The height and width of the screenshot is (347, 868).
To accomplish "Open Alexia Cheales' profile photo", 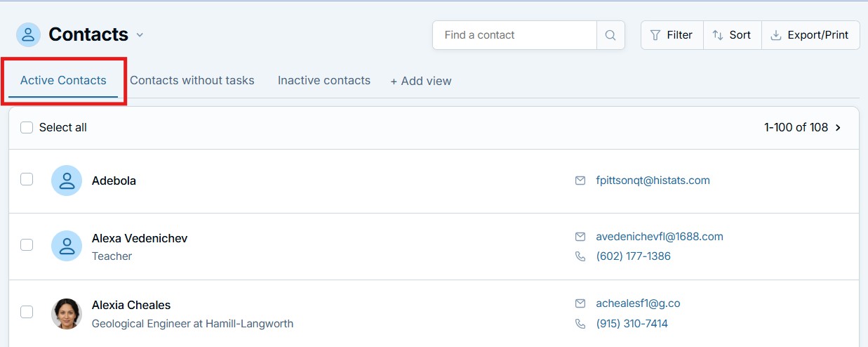I will click(x=67, y=313).
